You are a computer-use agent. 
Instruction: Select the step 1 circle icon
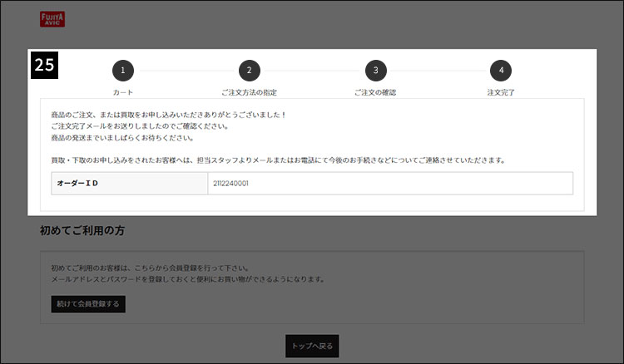tap(123, 71)
